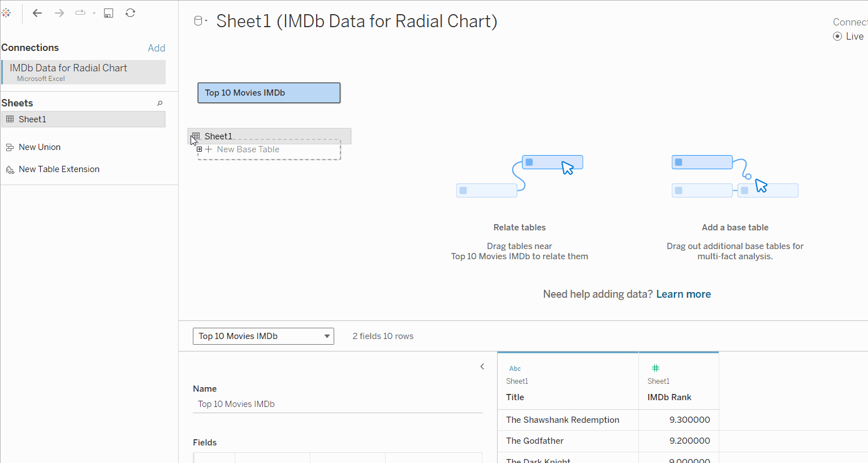The height and width of the screenshot is (463, 868).
Task: Choose the New Union option
Action: pos(39,147)
